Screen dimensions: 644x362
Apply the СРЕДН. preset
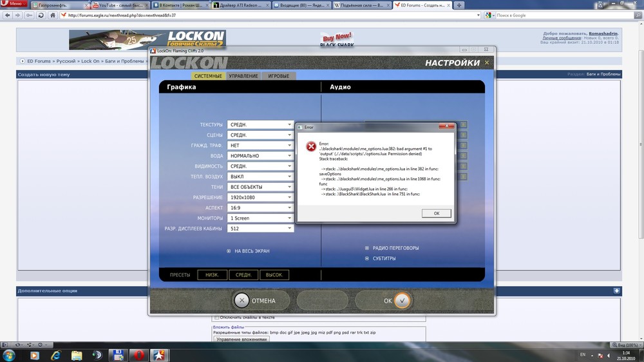243,274
